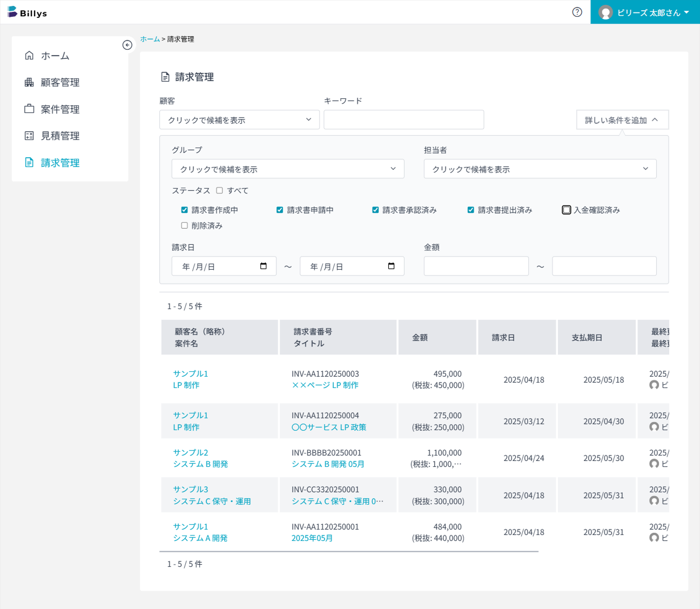Image resolution: width=700 pixels, height=609 pixels.
Task: Collapse sidebar with the arrow circle icon
Action: point(127,45)
